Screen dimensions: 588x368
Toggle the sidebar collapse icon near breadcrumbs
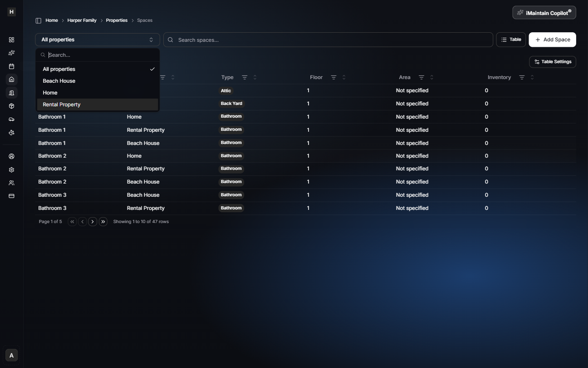click(38, 20)
